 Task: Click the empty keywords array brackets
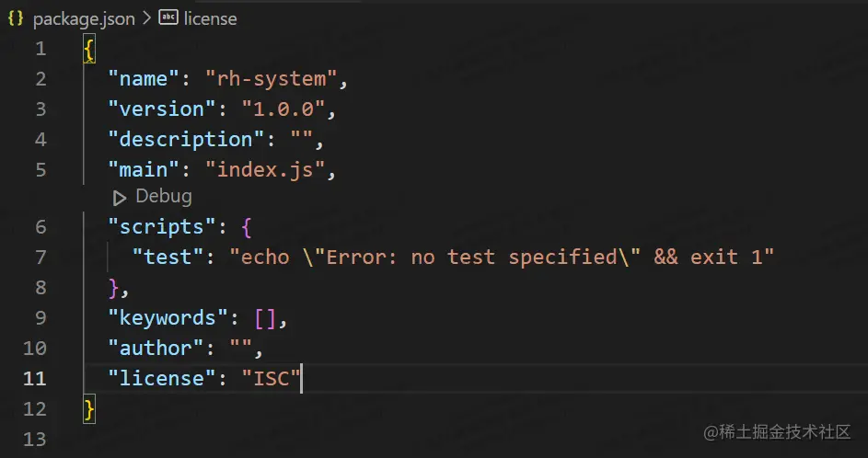(x=265, y=317)
